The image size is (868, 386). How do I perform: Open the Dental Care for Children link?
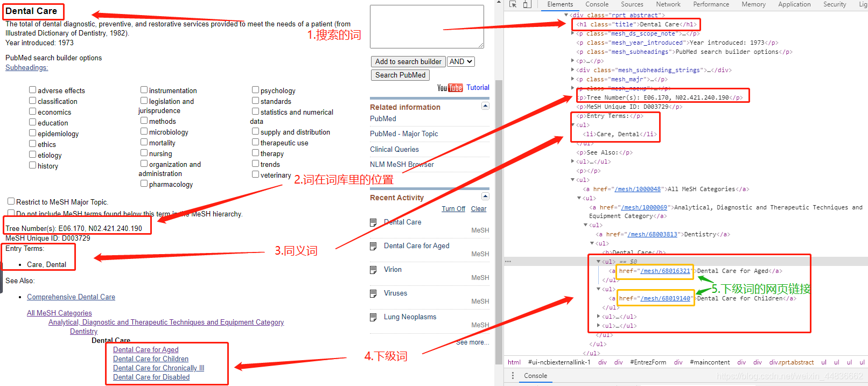[151, 359]
